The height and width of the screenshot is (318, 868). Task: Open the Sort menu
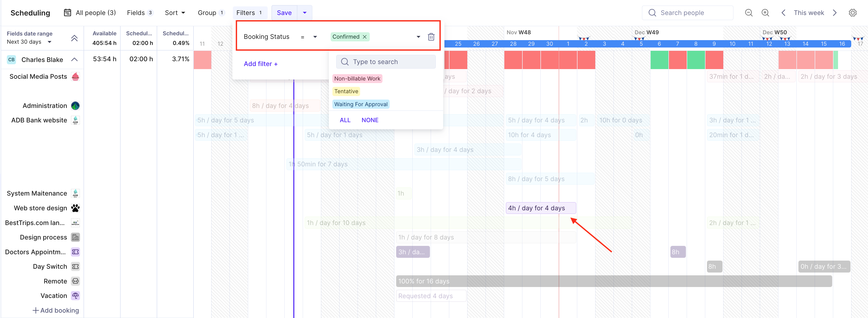coord(175,13)
